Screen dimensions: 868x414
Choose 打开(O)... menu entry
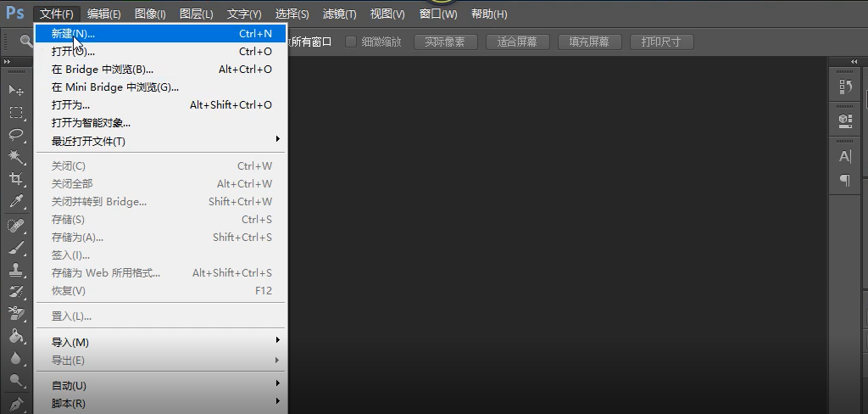(160, 52)
